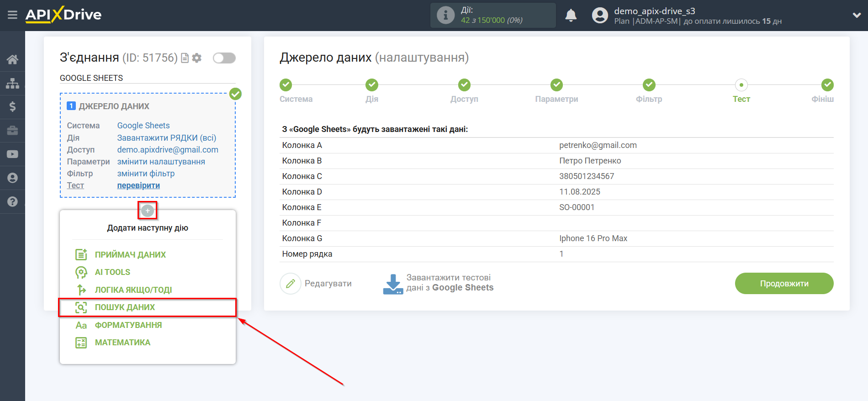Viewport: 868px width, 401px height.
Task: Click the ПОШУК ДАНИХ search icon
Action: click(81, 307)
